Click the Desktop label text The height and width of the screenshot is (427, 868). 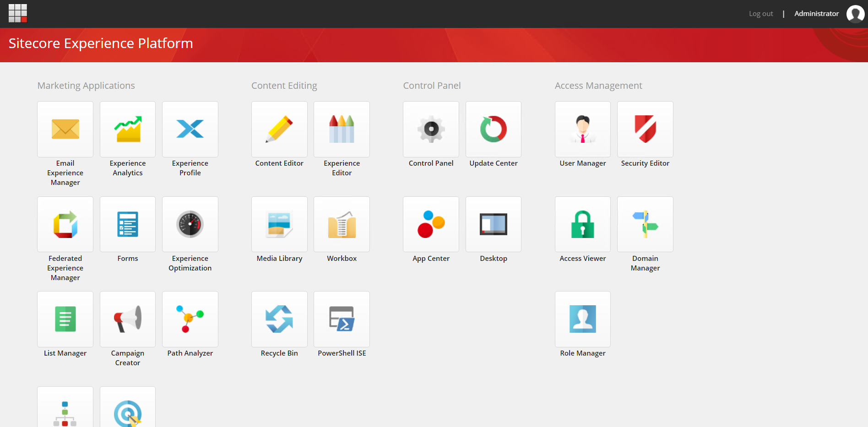tap(494, 259)
